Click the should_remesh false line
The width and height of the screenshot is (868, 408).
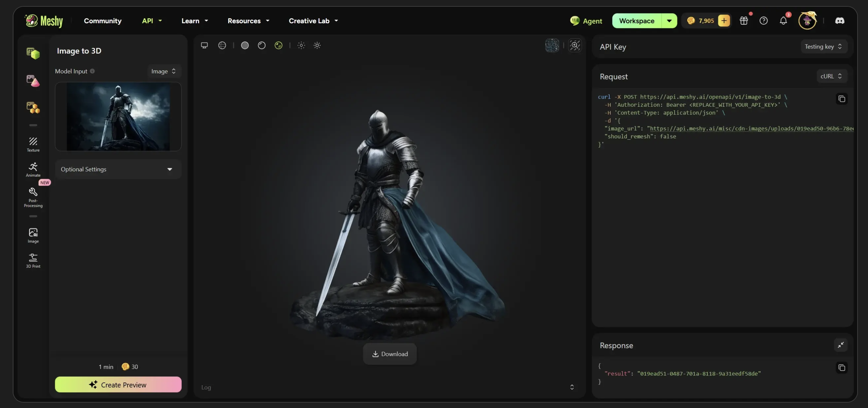(640, 137)
